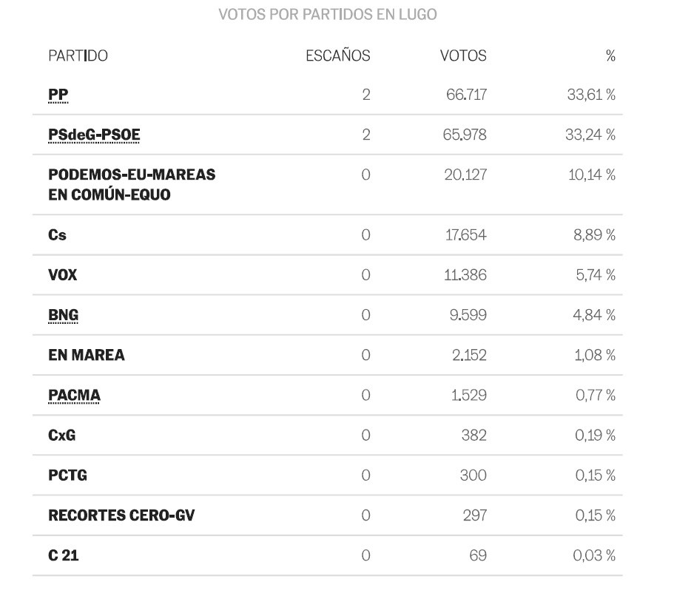Select the PODEMOS-EU-MAREAS EN COMÚN-EQUO row name

coord(132,185)
